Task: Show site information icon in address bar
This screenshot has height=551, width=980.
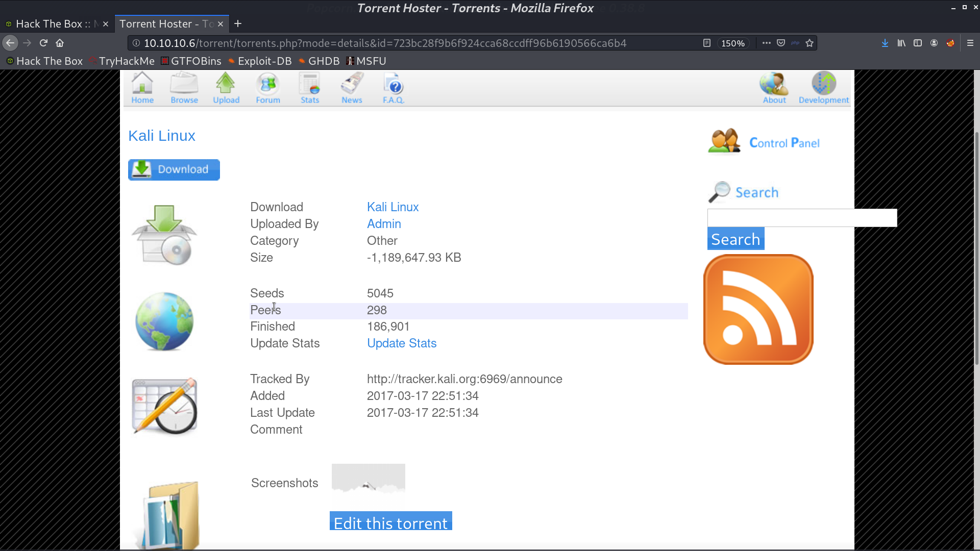Action: pyautogui.click(x=136, y=43)
